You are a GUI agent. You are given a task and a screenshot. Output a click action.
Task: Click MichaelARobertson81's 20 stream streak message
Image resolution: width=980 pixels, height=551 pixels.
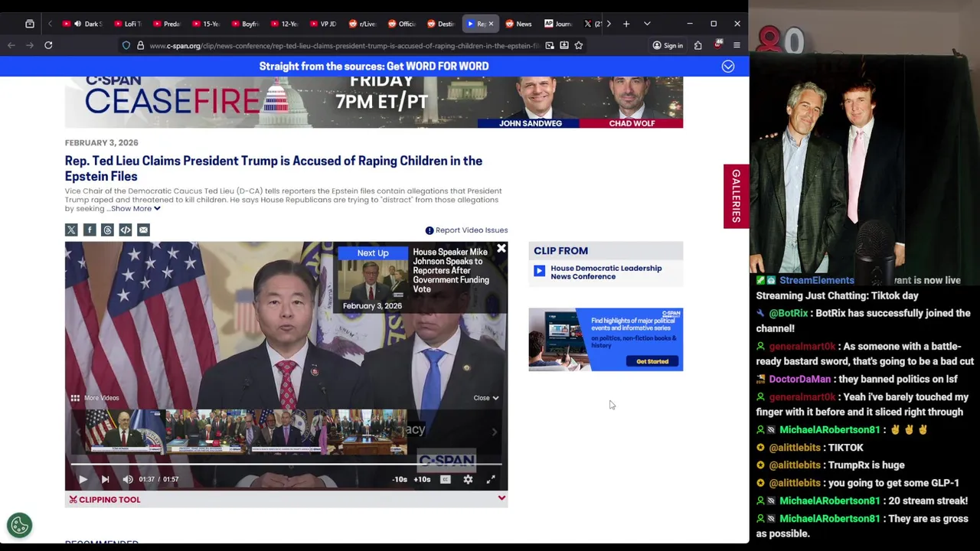861,500
